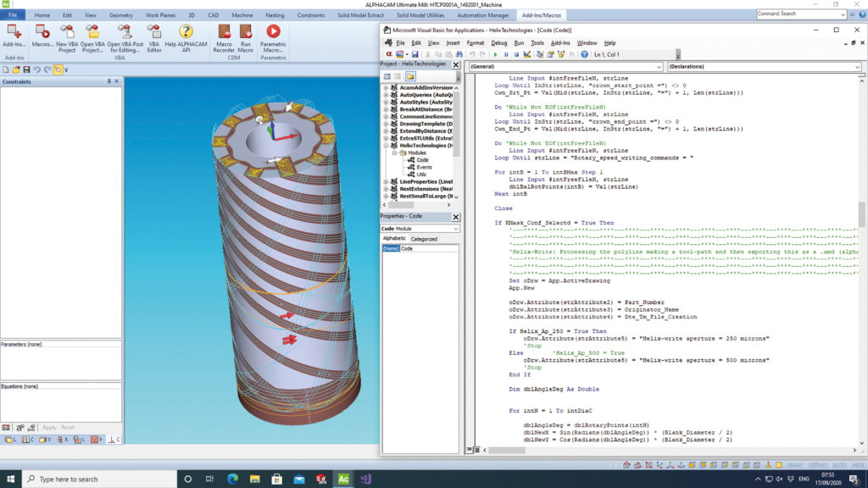This screenshot has height=488, width=868.
Task: Open File Explorer from the taskbar
Action: pos(254,480)
